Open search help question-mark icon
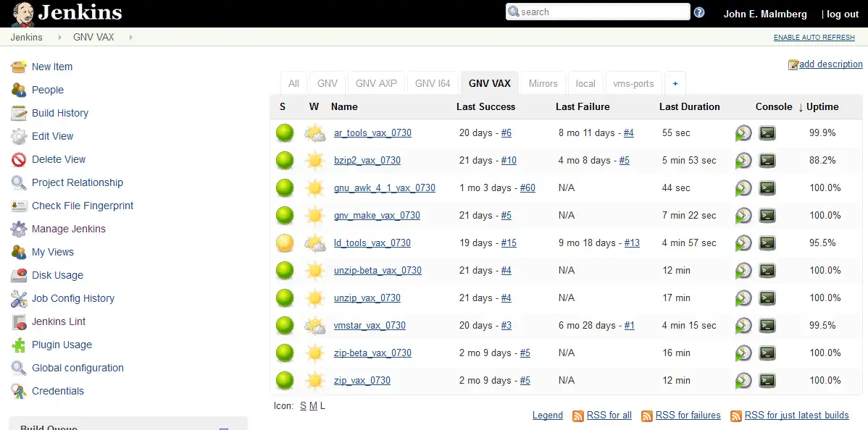This screenshot has height=430, width=868. point(699,12)
